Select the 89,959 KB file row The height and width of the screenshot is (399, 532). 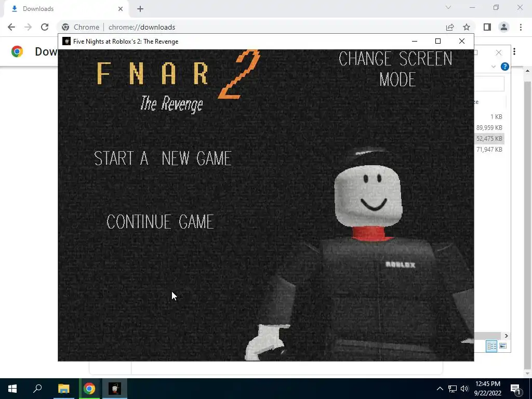click(x=489, y=128)
